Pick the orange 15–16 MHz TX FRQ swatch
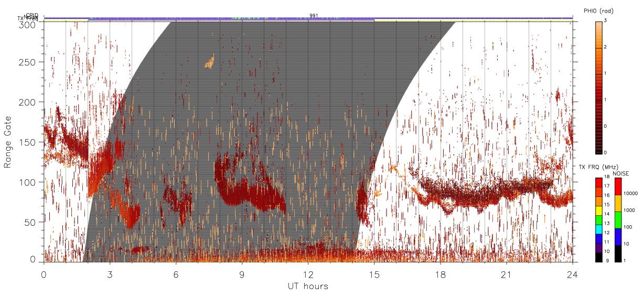The image size is (644, 297). (x=600, y=200)
